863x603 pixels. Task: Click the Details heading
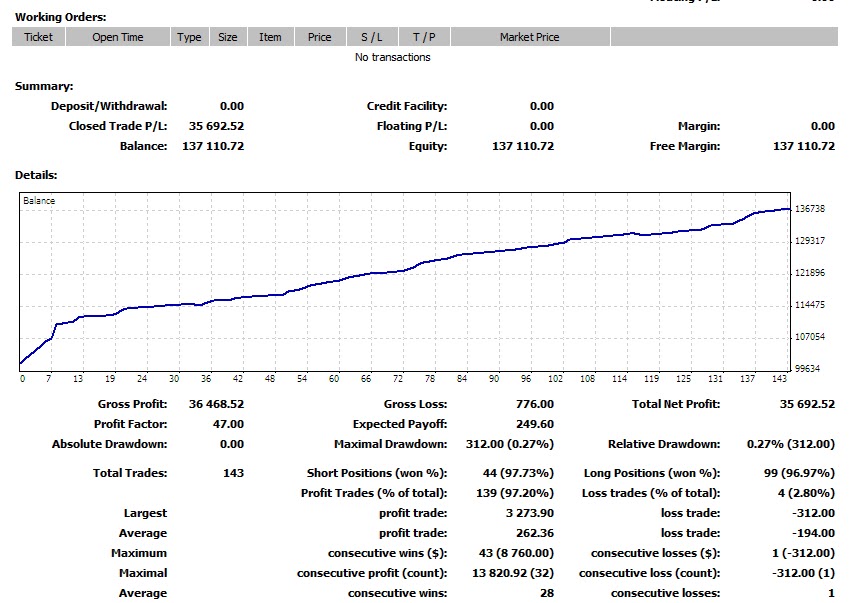click(x=36, y=176)
